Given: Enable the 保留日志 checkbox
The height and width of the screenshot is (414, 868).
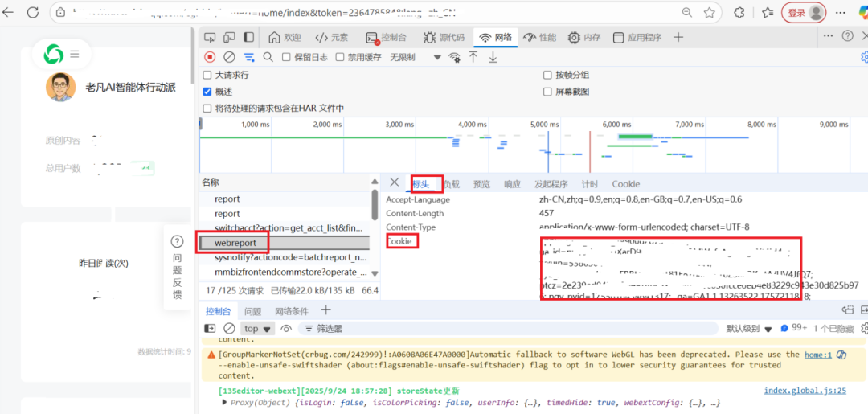Looking at the screenshot, I should [x=286, y=57].
